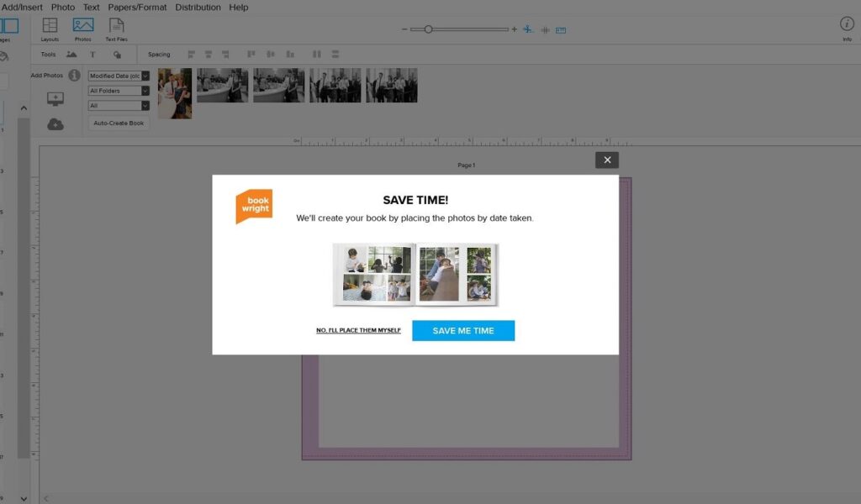This screenshot has width=861, height=504.
Task: Click the SAVE TIME! heading
Action: [x=415, y=200]
